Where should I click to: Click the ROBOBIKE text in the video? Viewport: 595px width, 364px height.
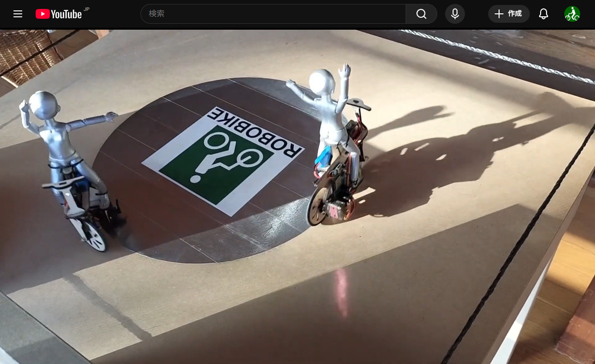pos(257,135)
